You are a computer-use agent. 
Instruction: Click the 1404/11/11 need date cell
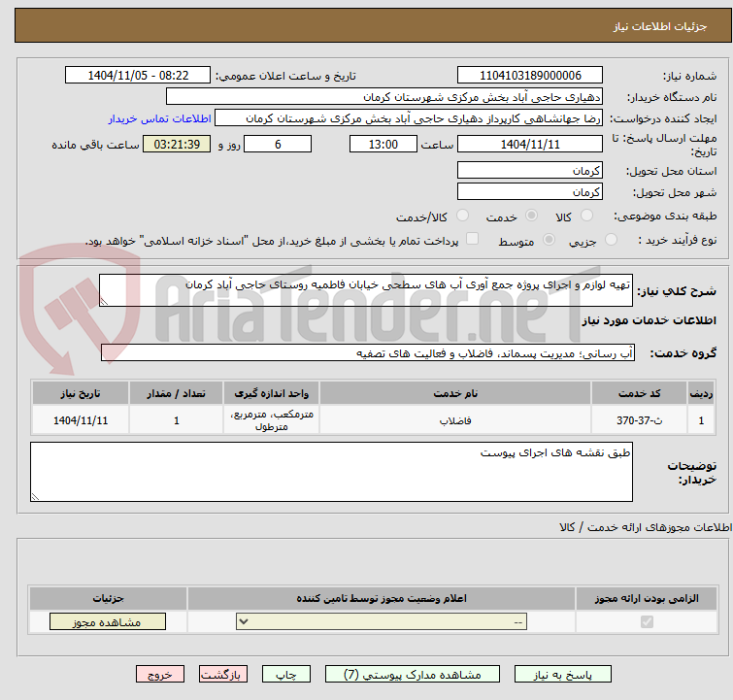(81, 420)
